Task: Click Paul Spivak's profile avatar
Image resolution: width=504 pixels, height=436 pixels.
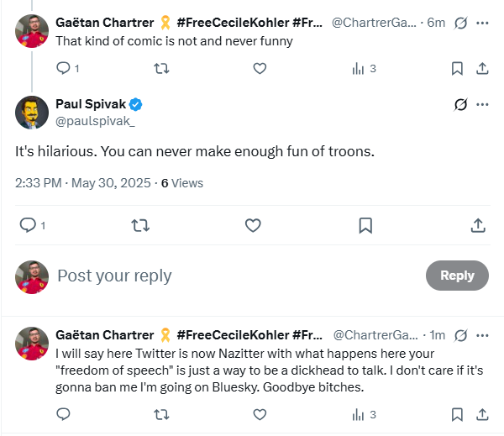Action: point(32,113)
